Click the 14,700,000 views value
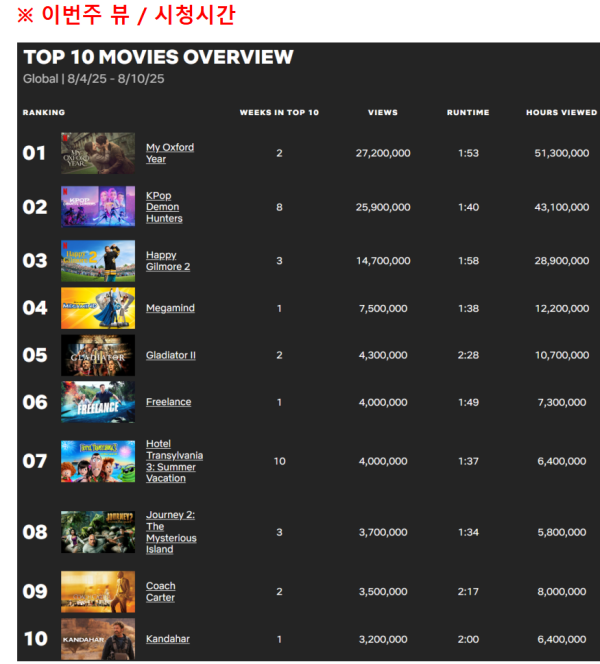This screenshot has width=600, height=664. [x=383, y=260]
